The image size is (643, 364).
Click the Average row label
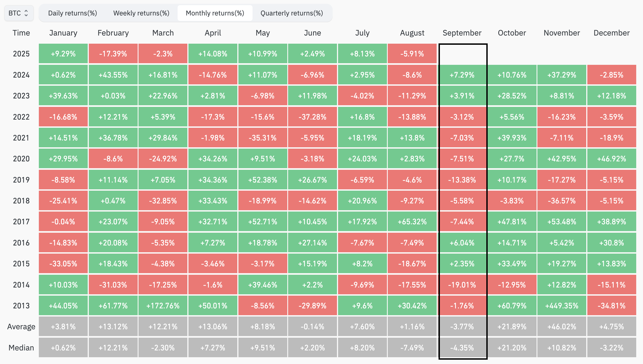[21, 327]
